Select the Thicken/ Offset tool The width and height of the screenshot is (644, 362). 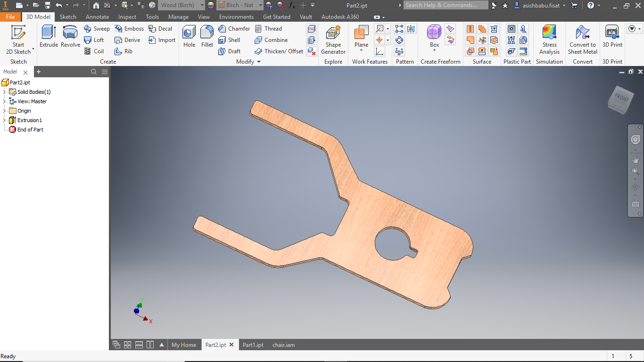[x=279, y=51]
